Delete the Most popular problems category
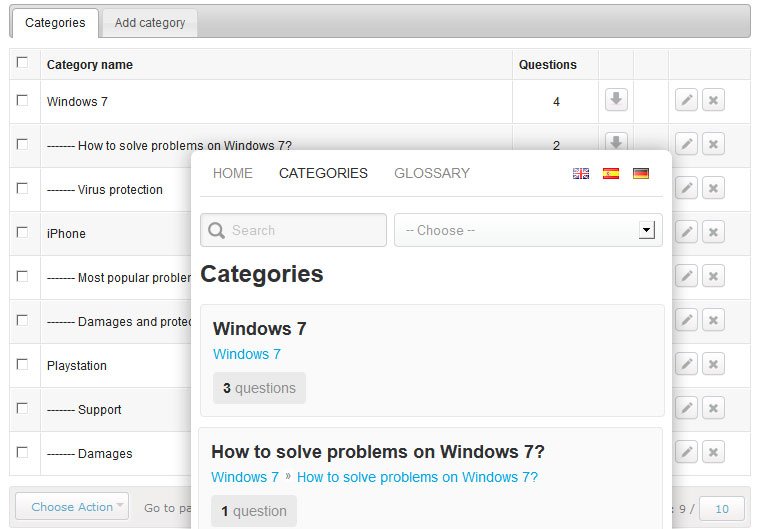This screenshot has width=763, height=529. tap(713, 276)
